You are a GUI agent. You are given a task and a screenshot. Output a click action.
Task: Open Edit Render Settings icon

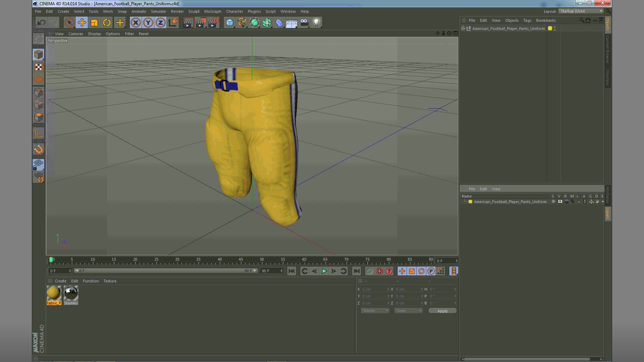click(x=213, y=23)
